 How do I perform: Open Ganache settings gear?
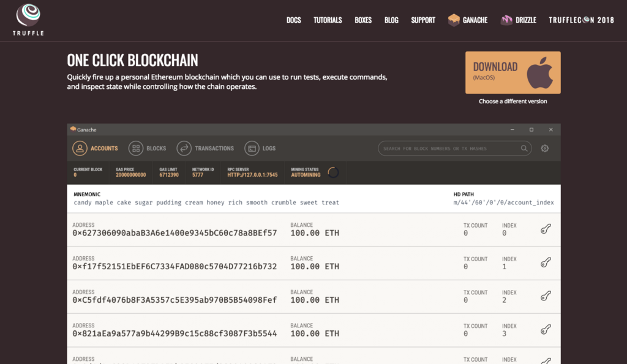click(544, 148)
